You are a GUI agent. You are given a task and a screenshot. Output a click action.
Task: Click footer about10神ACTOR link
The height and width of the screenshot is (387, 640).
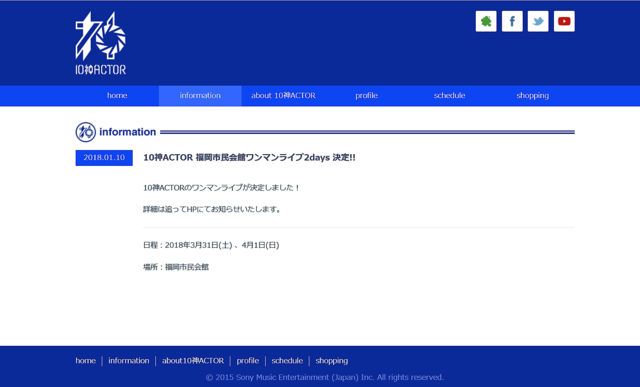pyautogui.click(x=193, y=361)
